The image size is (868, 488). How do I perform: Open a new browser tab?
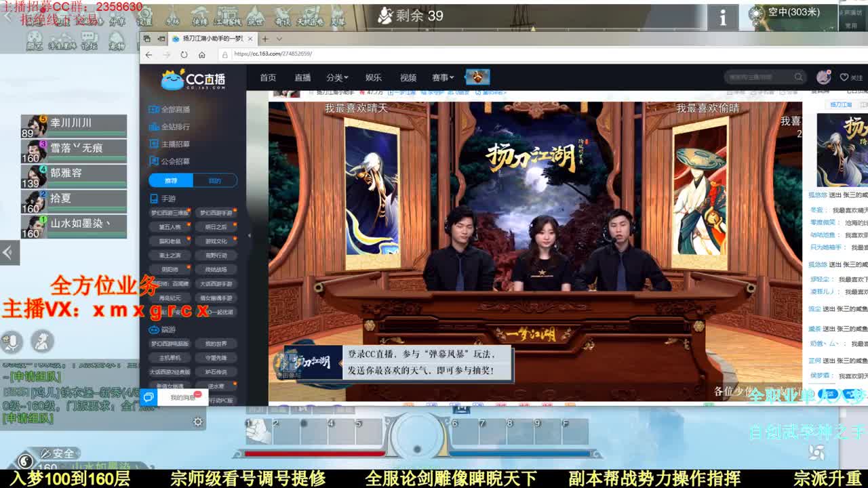click(265, 39)
